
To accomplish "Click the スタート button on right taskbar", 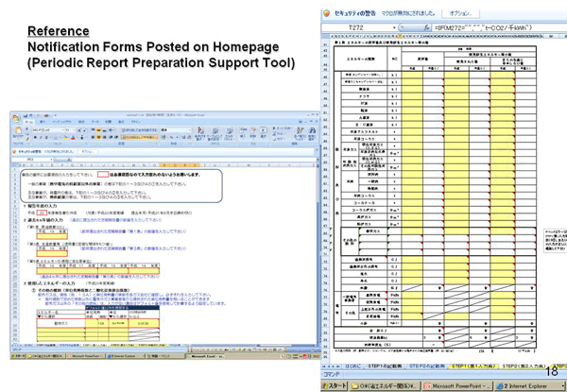I will pos(335,385).
